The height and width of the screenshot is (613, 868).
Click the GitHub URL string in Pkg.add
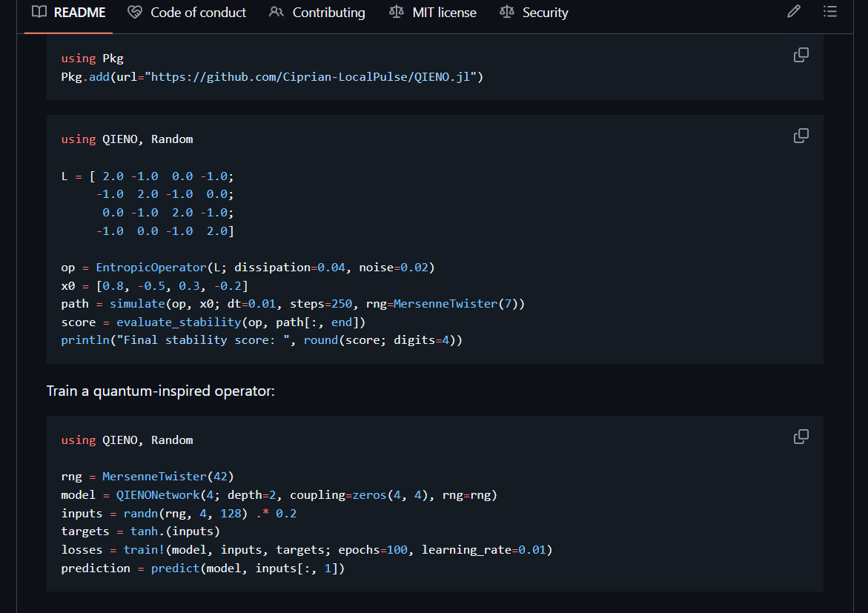[311, 77]
